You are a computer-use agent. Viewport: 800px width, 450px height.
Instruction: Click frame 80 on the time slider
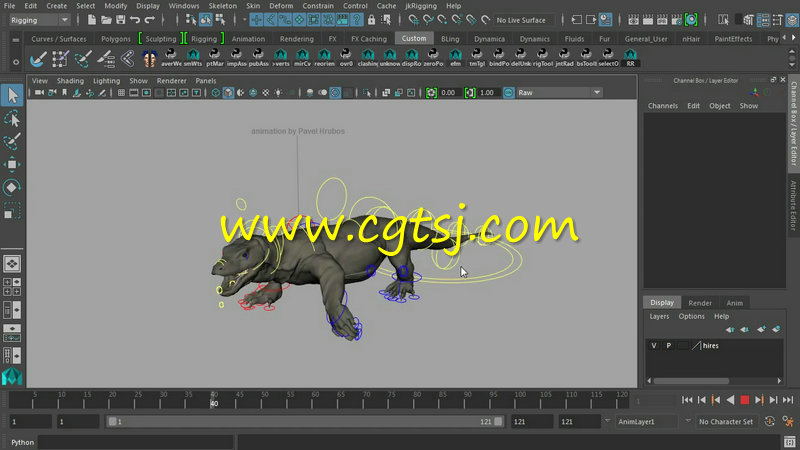click(x=417, y=399)
